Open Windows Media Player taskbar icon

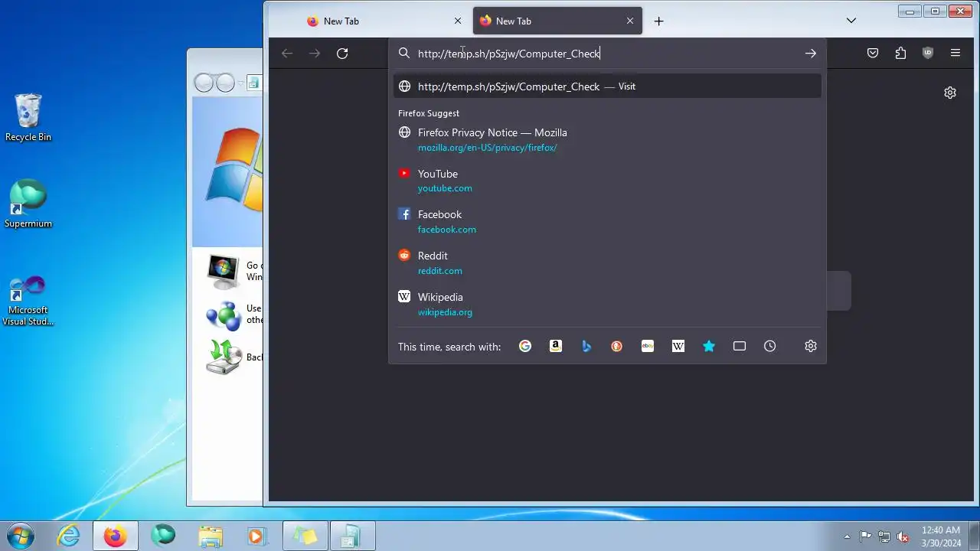(258, 536)
